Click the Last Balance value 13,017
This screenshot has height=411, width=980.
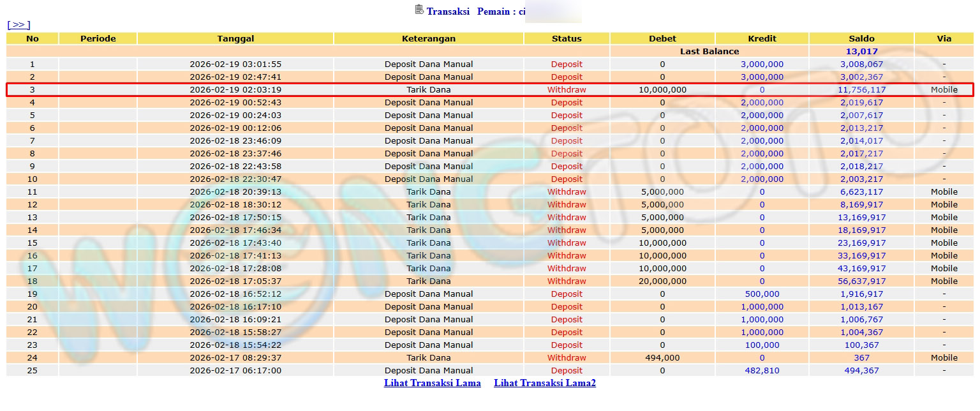861,51
